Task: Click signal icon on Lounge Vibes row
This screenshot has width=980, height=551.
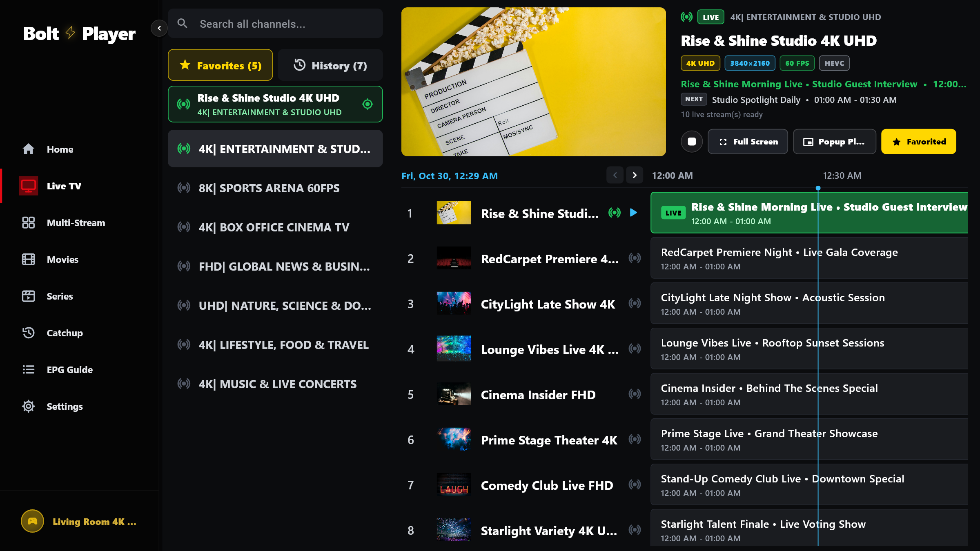Action: point(635,349)
